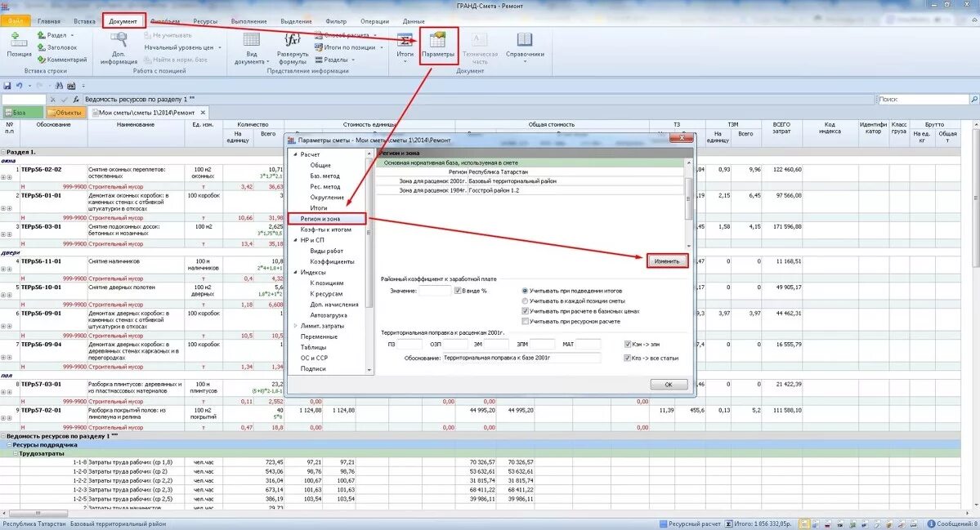Image resolution: width=980 pixels, height=530 pixels.
Task: Click the Позиция insert icon in ribbon
Action: point(19,40)
